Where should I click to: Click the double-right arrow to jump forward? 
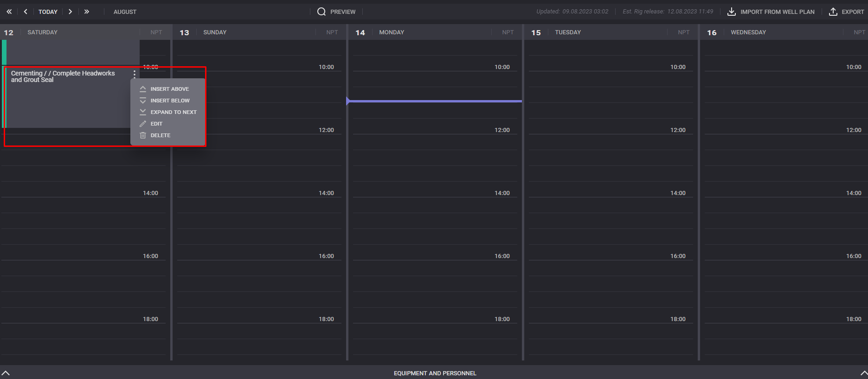(87, 12)
